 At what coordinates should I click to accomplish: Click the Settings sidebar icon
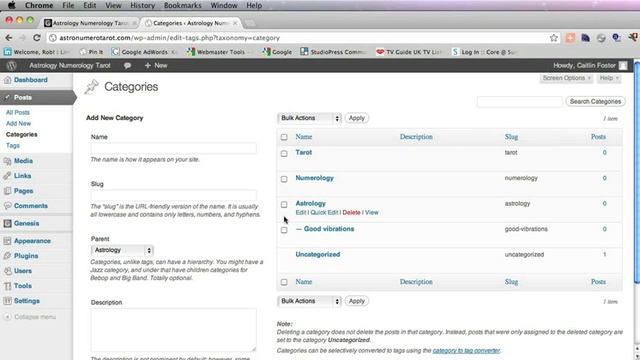[7, 301]
